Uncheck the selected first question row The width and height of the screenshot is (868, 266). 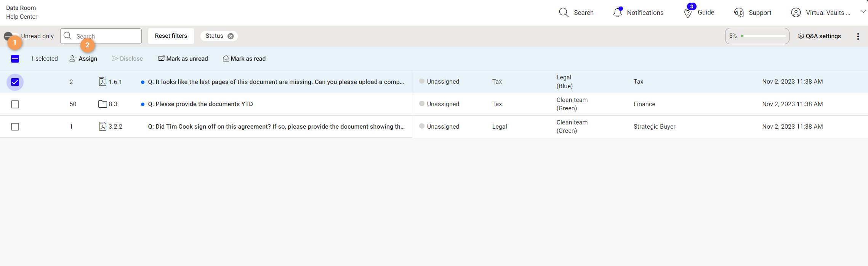point(15,82)
